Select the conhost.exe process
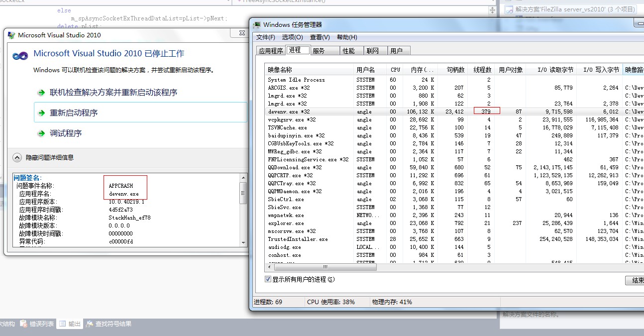Screen dimensions: 644x336 (454, 255)
